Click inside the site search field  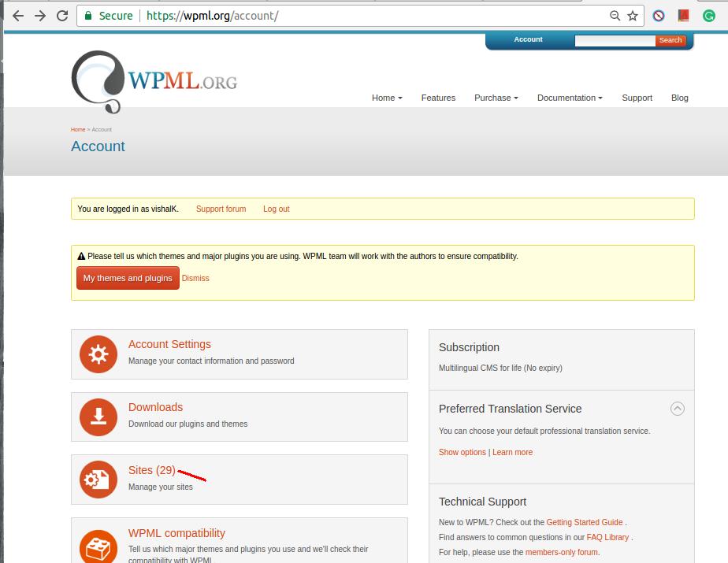coord(615,40)
